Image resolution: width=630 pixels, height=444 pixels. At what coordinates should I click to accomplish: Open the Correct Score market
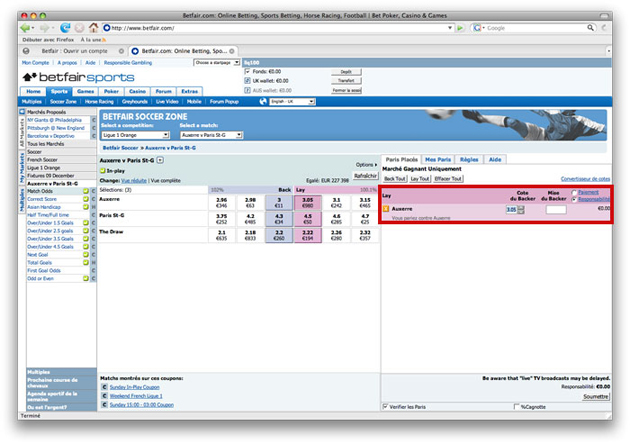pos(42,199)
